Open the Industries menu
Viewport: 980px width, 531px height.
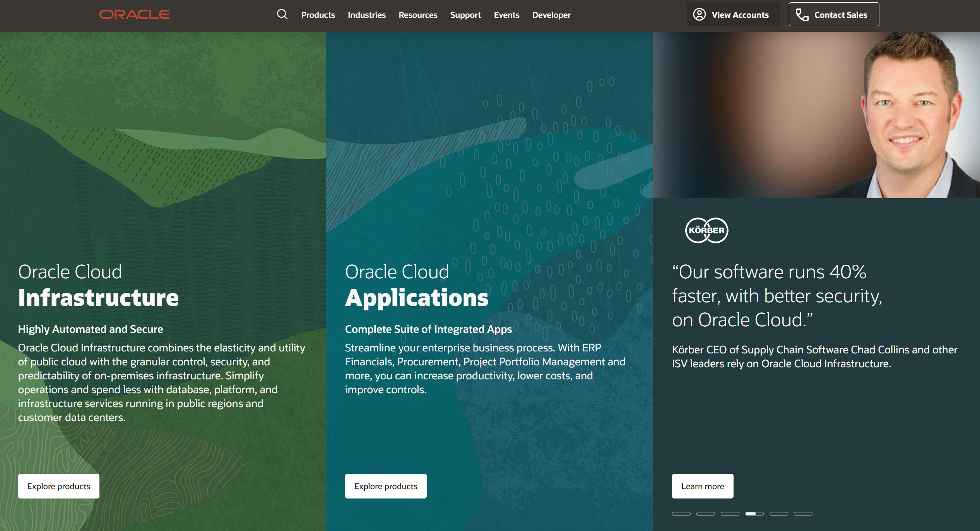(366, 15)
